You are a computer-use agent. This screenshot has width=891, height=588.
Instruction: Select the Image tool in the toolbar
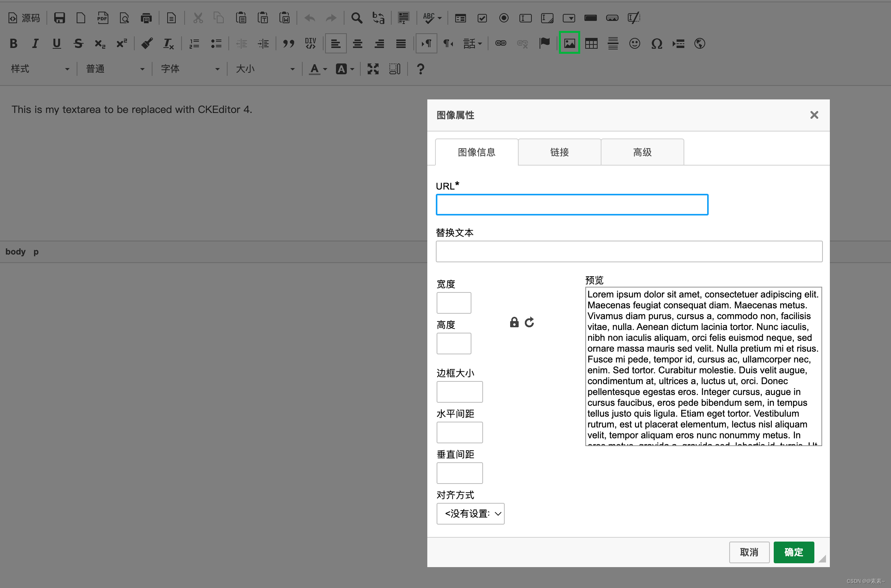click(569, 43)
